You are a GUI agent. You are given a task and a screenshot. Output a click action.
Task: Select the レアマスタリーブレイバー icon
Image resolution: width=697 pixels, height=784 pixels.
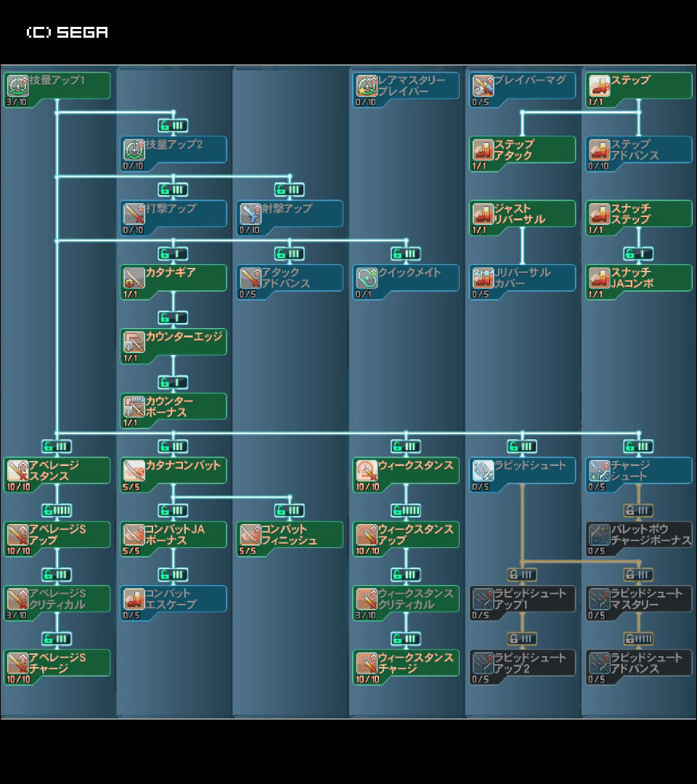click(367, 86)
